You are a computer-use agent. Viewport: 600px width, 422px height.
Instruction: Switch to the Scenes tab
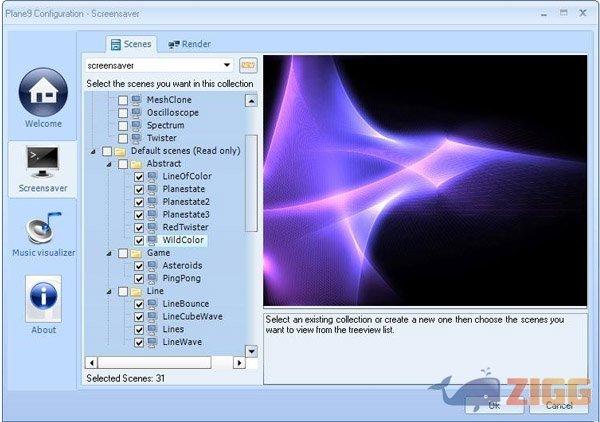[131, 44]
